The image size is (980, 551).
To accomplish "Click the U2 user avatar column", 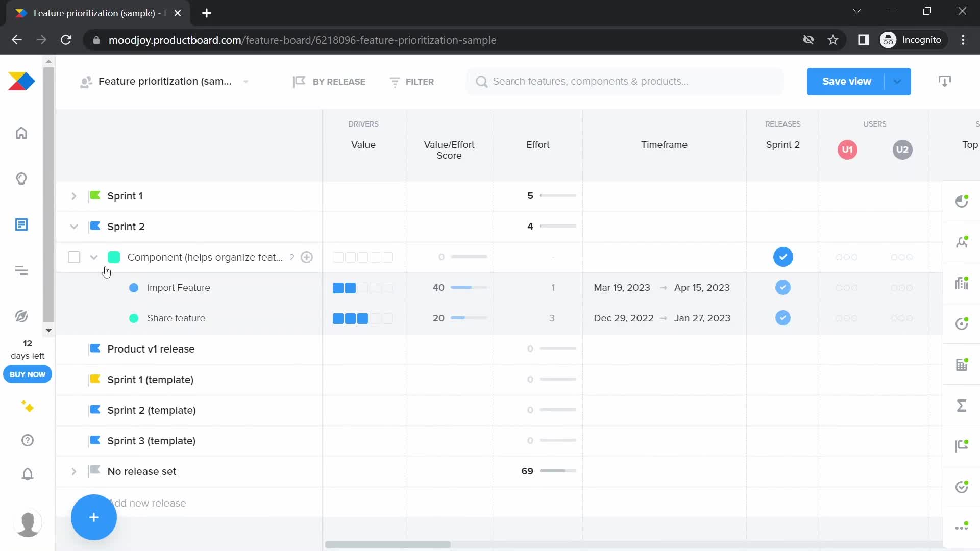I will point(902,149).
